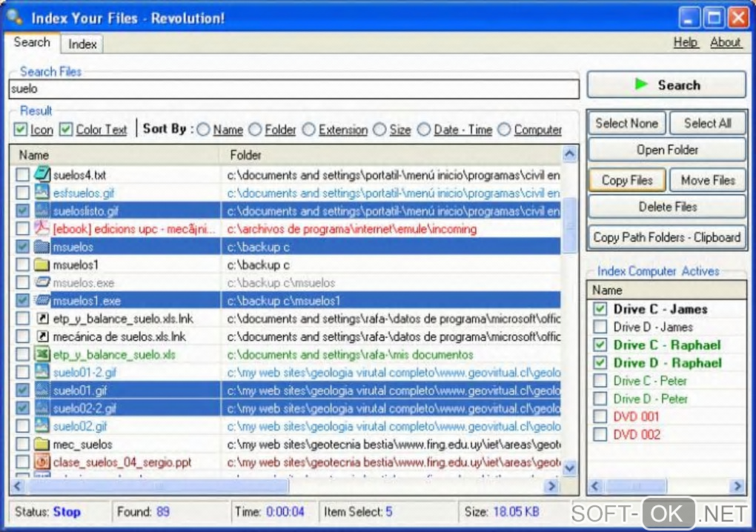The image size is (756, 532).
Task: Click the suelo01.gif image icon
Action: click(x=42, y=390)
